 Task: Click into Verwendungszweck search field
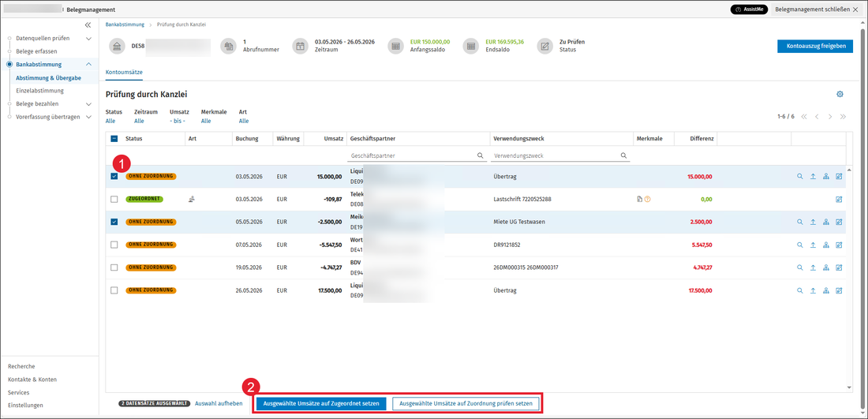560,156
